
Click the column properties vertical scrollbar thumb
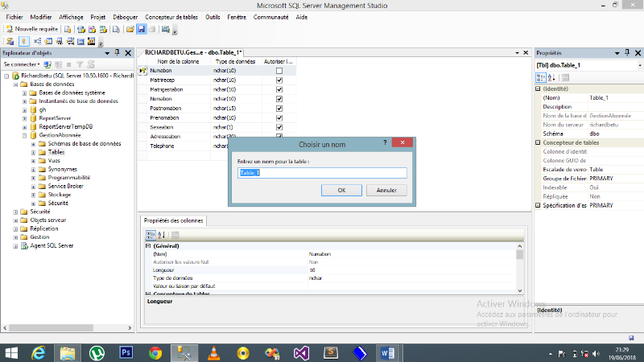(520, 255)
